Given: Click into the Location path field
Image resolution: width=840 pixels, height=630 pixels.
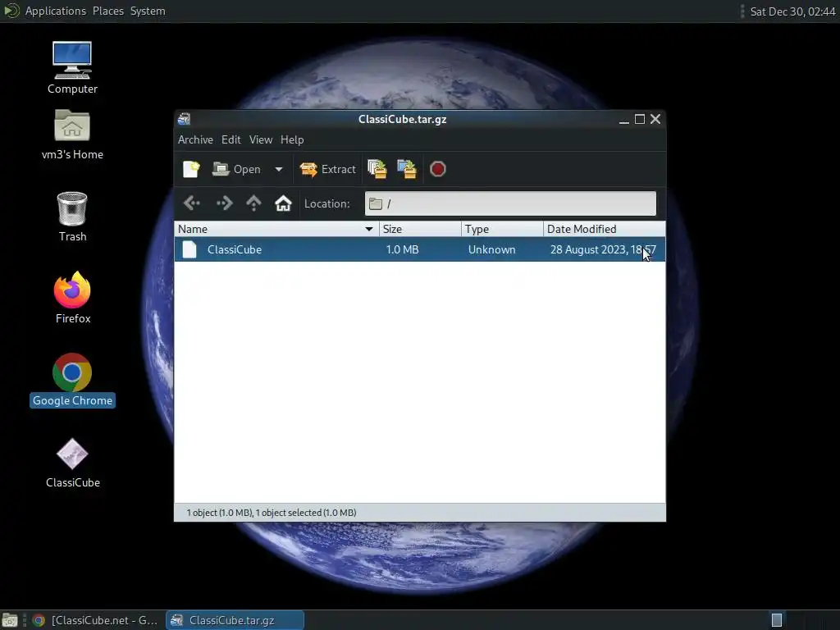Looking at the screenshot, I should point(510,203).
